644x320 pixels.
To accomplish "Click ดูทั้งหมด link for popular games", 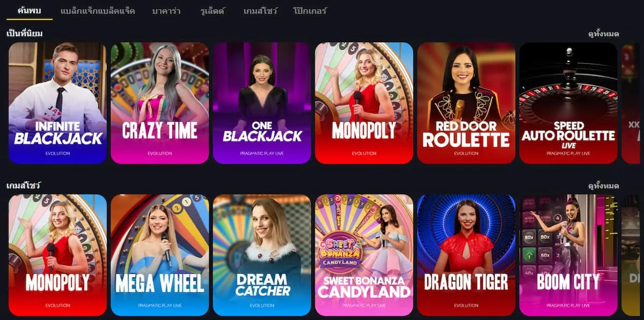I will click(x=603, y=34).
